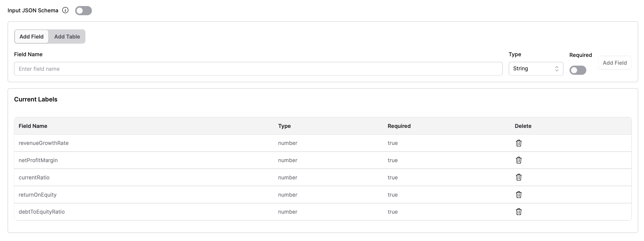Click true value in netProfitMargin row

pyautogui.click(x=392, y=160)
